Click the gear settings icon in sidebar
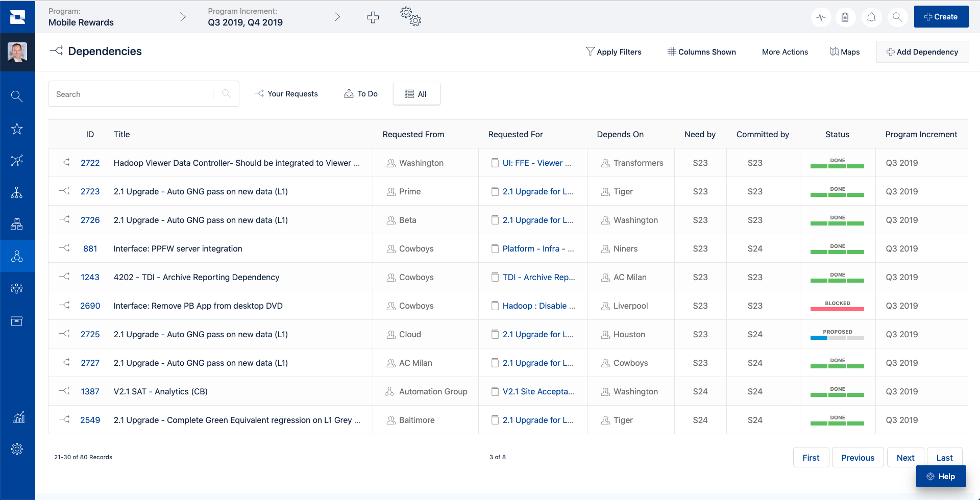 [17, 449]
